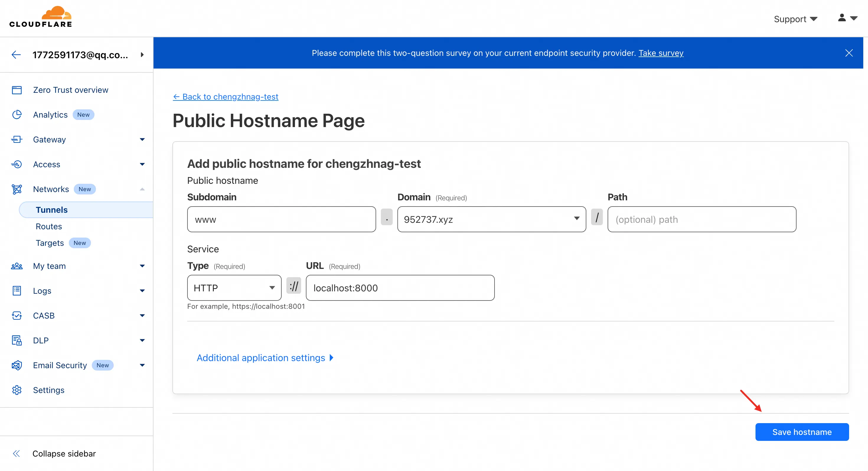Click the Logs label in sidebar
Image resolution: width=868 pixels, height=471 pixels.
42,291
